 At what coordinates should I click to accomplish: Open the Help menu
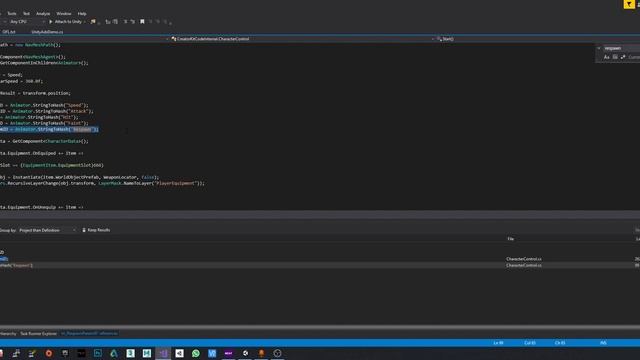point(82,13)
